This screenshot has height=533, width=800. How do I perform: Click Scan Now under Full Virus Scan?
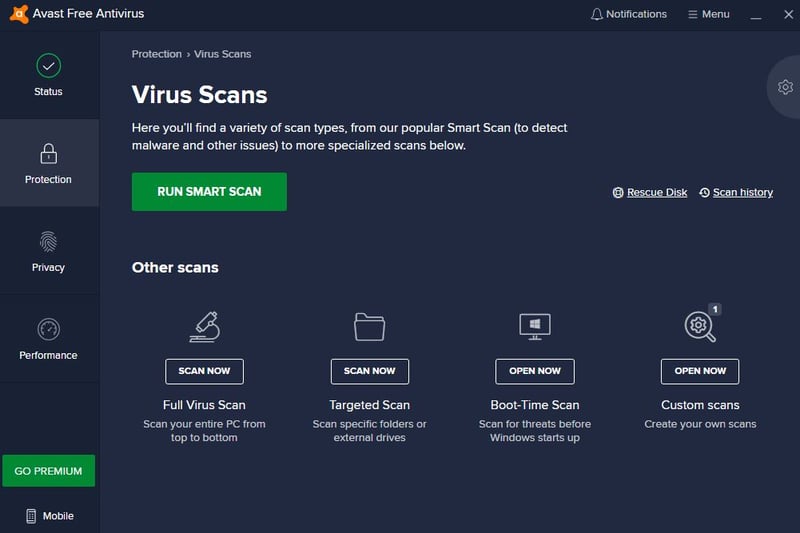(x=205, y=371)
